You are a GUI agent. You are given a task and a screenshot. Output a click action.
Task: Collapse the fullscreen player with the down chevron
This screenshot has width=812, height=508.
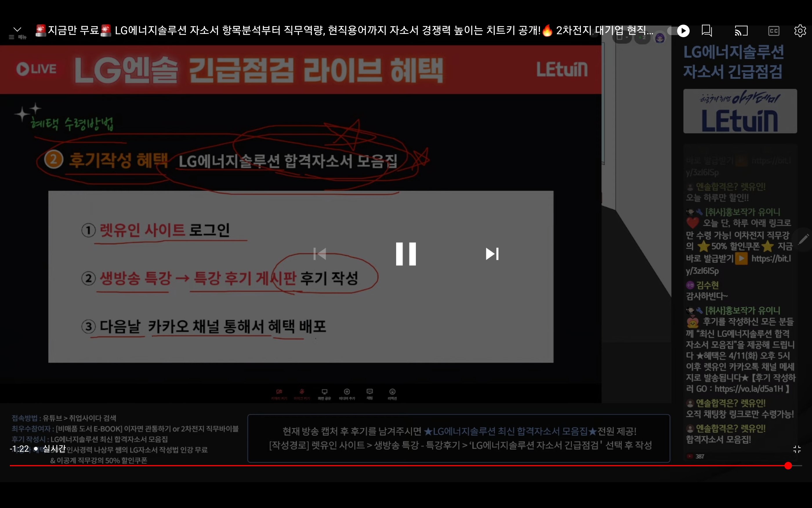coord(17,30)
